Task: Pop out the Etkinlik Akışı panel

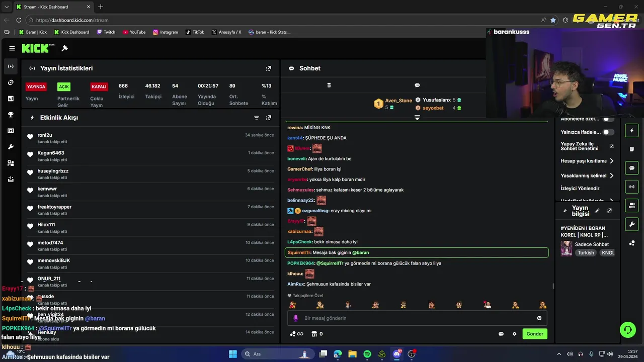Action: pyautogui.click(x=269, y=118)
